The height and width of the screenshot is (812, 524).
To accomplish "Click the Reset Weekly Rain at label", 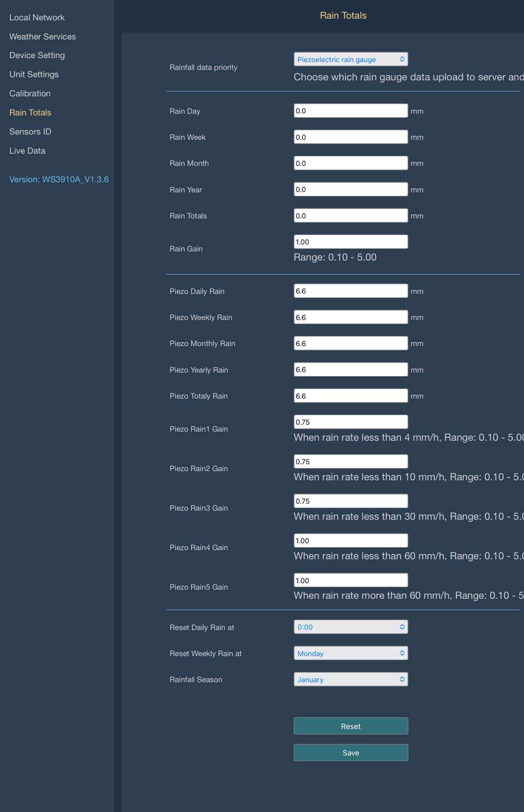I will (206, 654).
